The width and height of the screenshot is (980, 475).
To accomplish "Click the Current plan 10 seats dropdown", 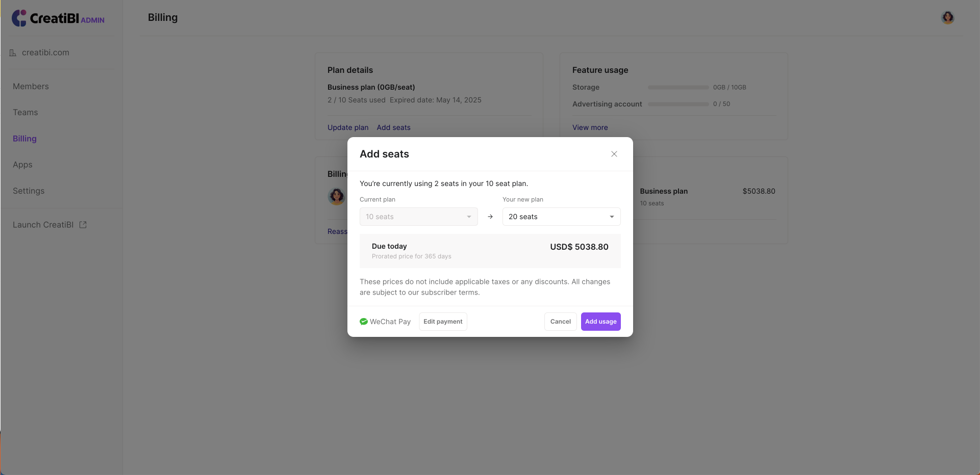I will (418, 217).
